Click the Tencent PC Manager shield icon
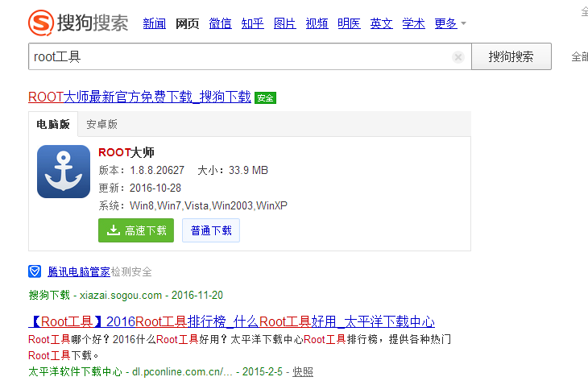The image size is (588, 381). coord(35,271)
